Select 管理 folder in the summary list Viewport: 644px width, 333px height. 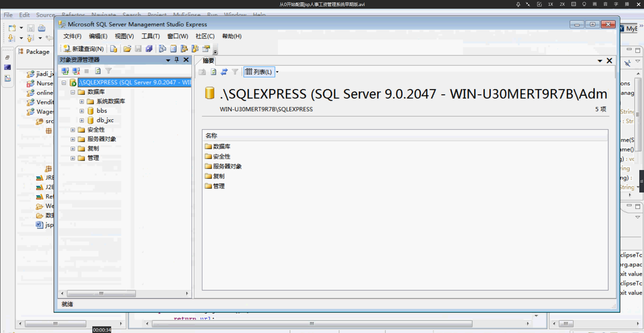coord(215,186)
